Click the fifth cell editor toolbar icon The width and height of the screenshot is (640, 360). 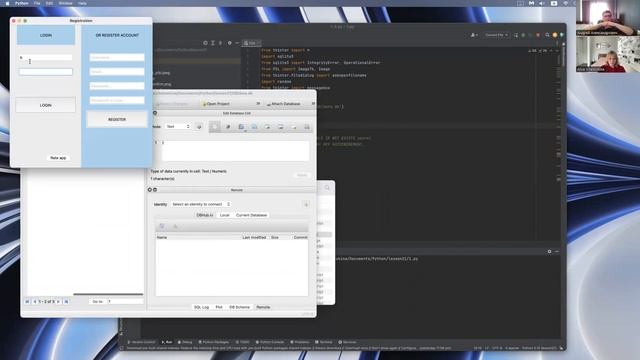pyautogui.click(x=267, y=127)
